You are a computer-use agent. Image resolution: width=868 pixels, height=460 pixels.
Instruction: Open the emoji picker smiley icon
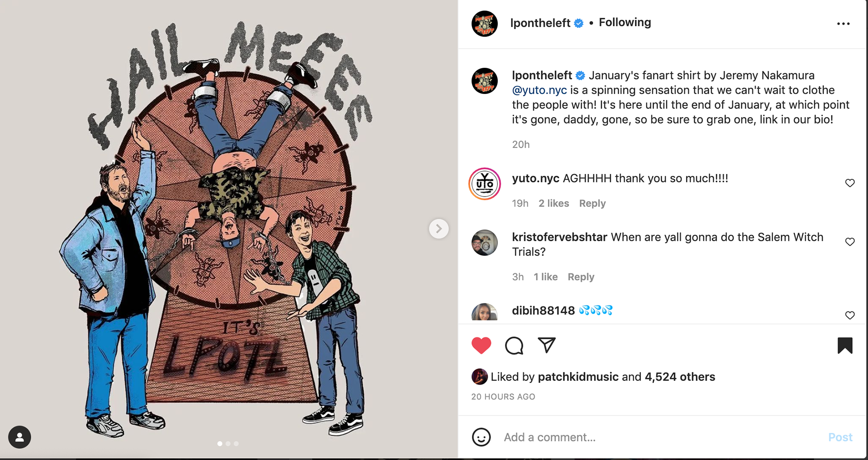tap(481, 437)
